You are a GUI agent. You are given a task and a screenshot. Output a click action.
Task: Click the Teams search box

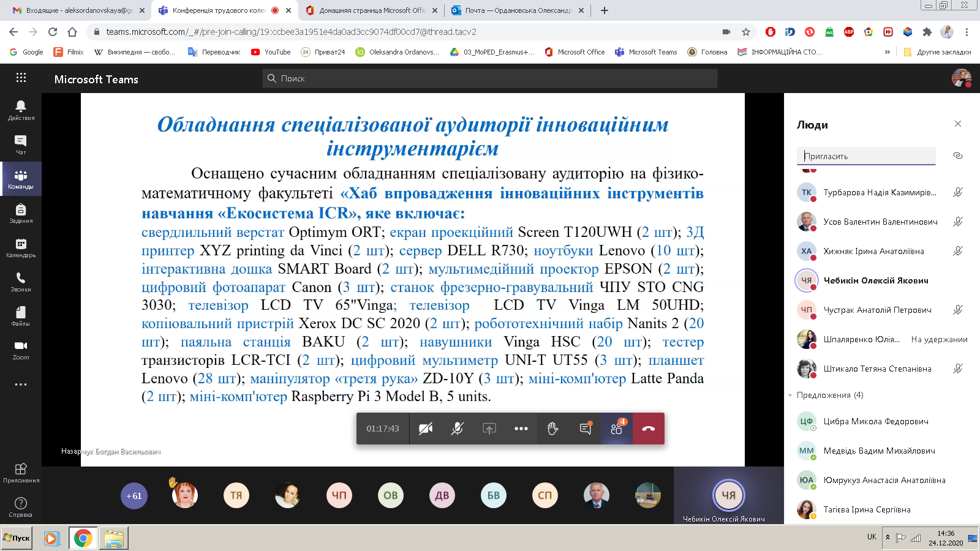(490, 78)
